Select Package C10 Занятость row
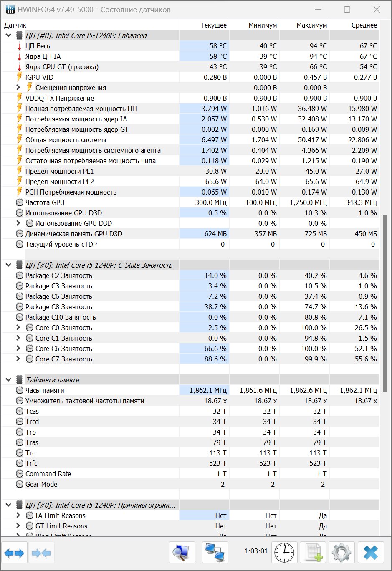Viewport: 392px width, 571px height. tap(190, 317)
